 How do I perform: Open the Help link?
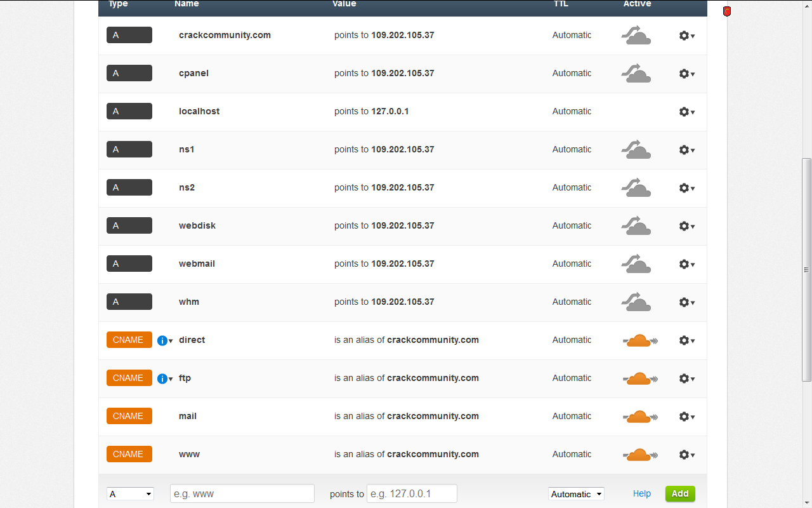(x=642, y=493)
